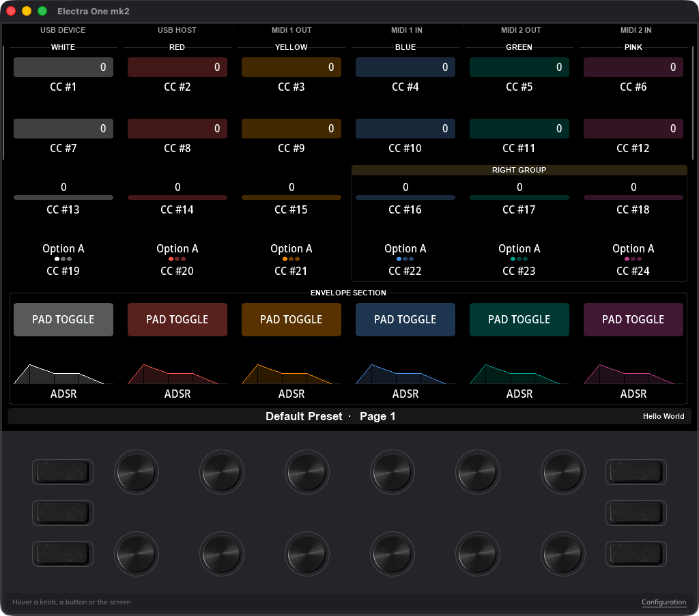
Task: Toggle the gray PAD TOGGLE pad
Action: click(x=63, y=319)
